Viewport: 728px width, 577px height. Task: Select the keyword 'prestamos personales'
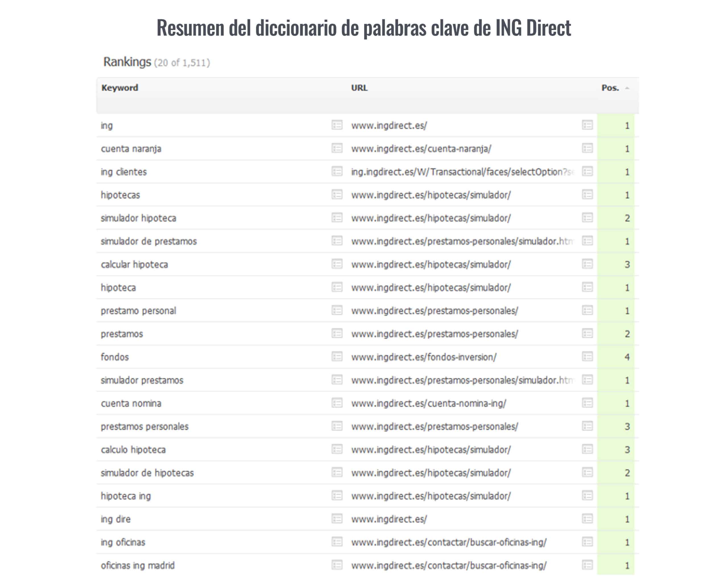144,427
